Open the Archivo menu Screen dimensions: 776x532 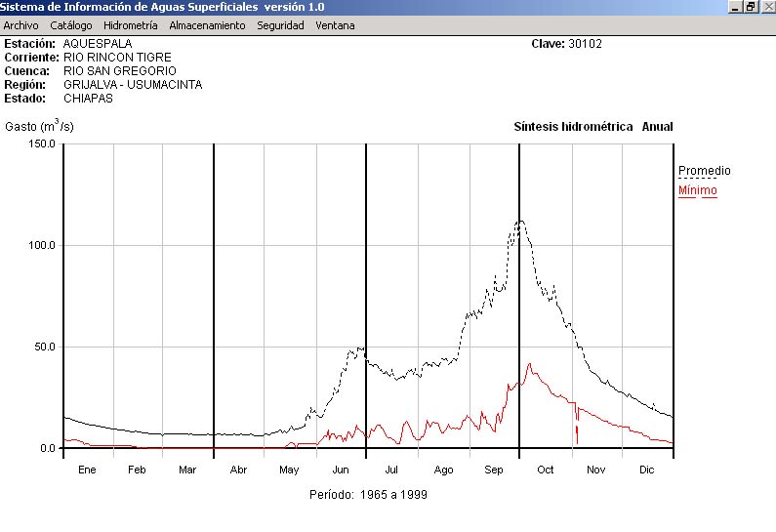[x=20, y=25]
